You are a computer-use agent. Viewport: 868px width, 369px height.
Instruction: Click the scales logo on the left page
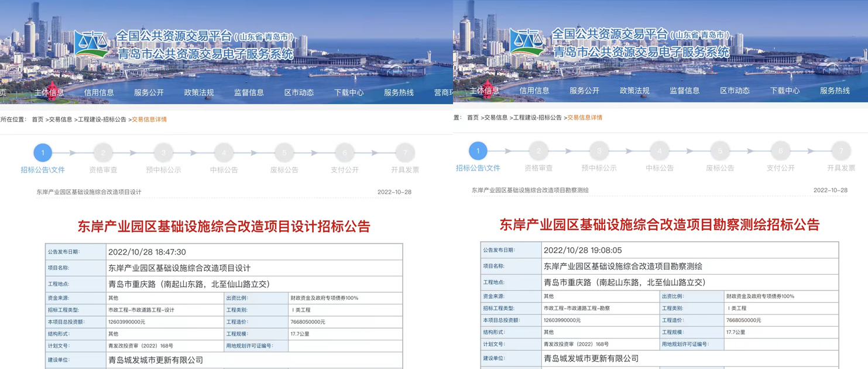click(x=91, y=43)
